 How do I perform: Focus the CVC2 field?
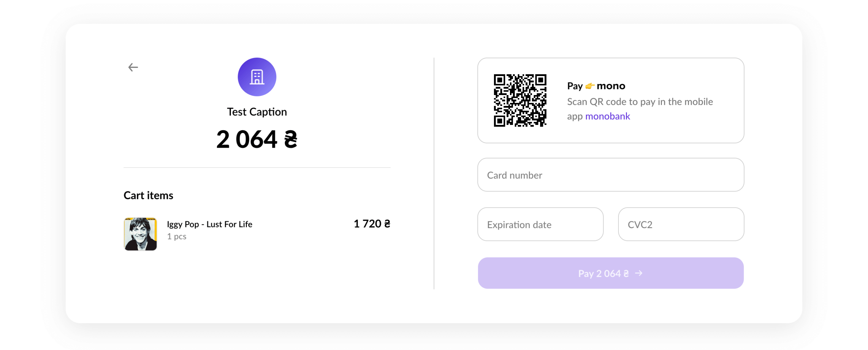pos(681,224)
